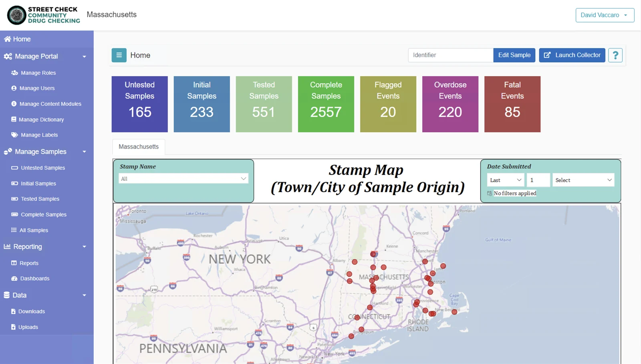641x364 pixels.
Task: Open the Untested Samples 165 tile
Action: click(140, 104)
